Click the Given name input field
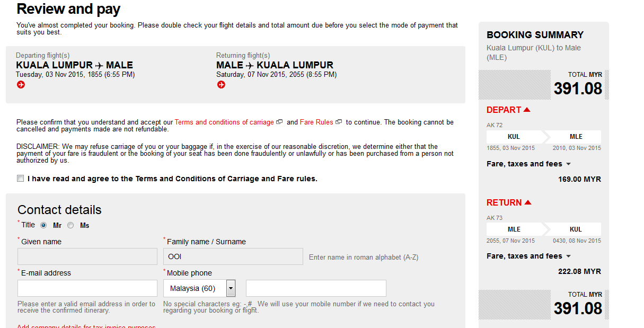The image size is (644, 328). click(87, 256)
